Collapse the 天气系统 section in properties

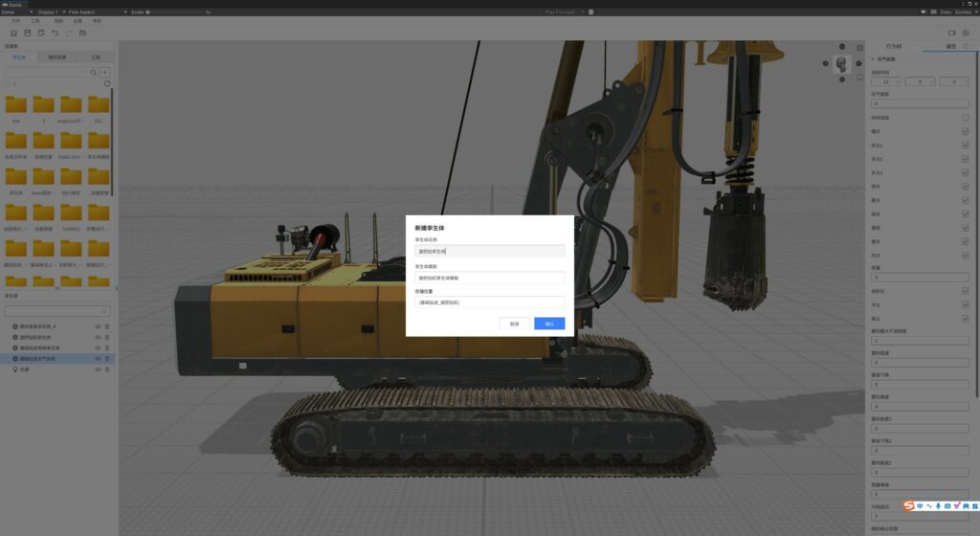click(873, 59)
